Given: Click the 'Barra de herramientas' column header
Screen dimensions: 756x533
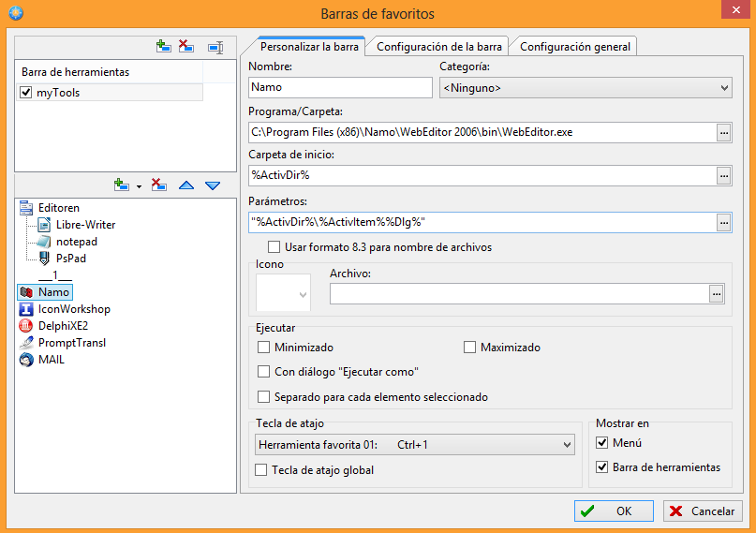Looking at the screenshot, I should point(110,72).
